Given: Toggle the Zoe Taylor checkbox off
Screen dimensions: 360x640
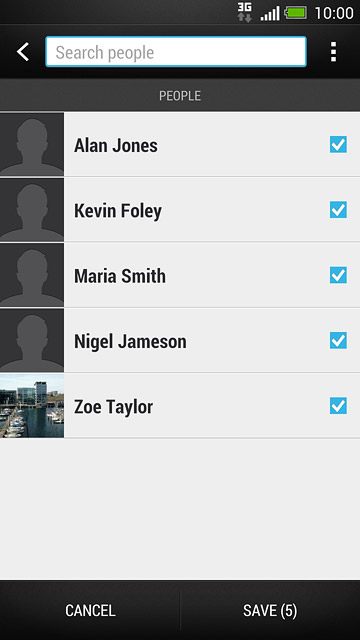Looking at the screenshot, I should [x=338, y=406].
